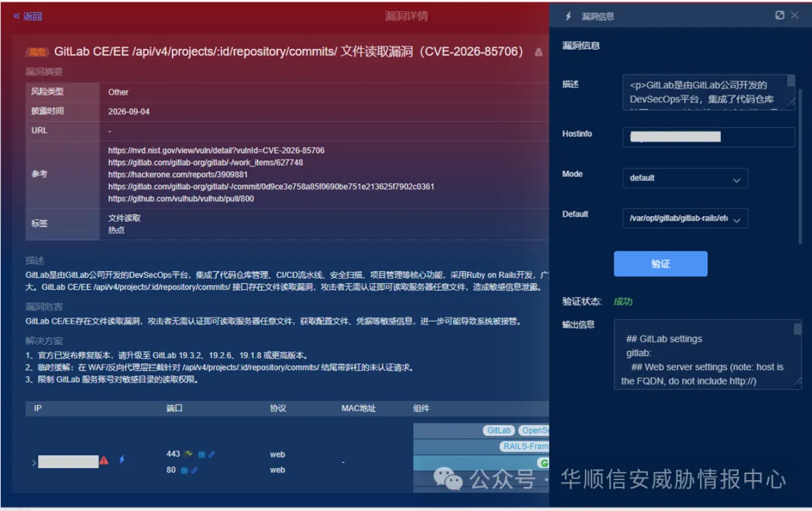812x511 pixels.
Task: Click the IP column header
Action: point(38,409)
